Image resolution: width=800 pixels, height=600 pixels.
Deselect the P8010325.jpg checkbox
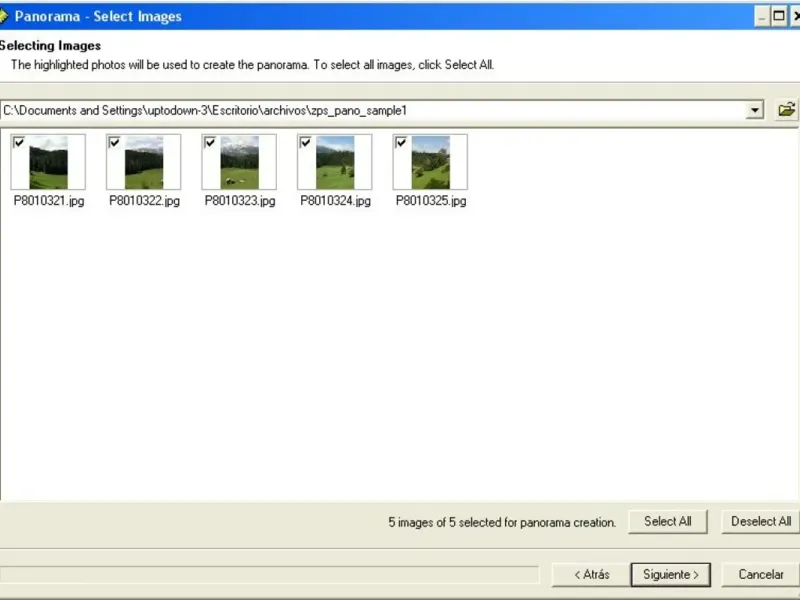point(401,142)
